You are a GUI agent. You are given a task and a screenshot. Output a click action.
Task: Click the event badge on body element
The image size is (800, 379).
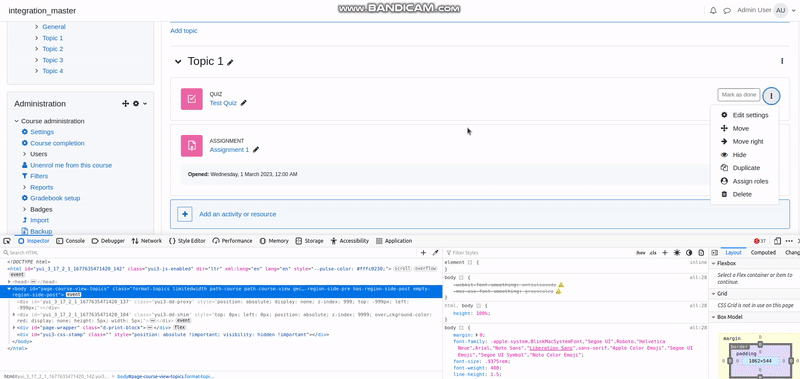(x=74, y=295)
